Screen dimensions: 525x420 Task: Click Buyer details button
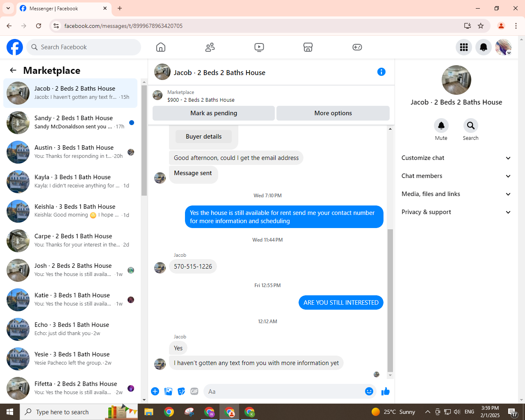tap(203, 137)
